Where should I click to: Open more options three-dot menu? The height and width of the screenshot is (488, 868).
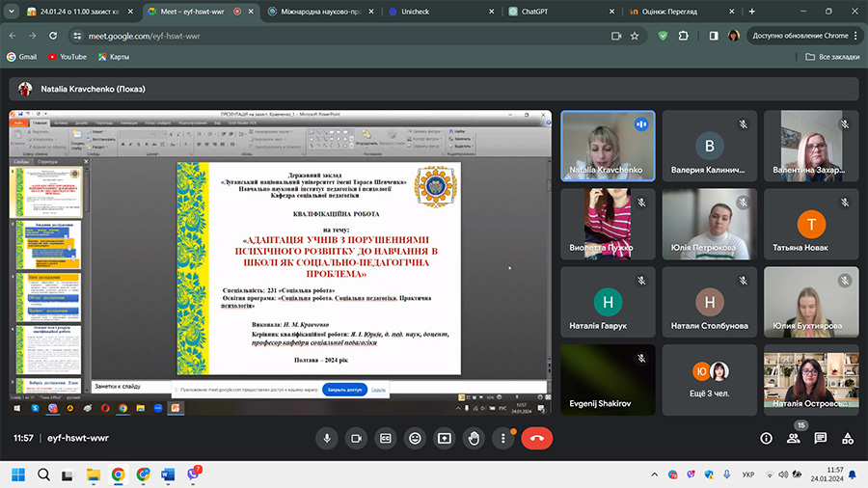point(502,438)
